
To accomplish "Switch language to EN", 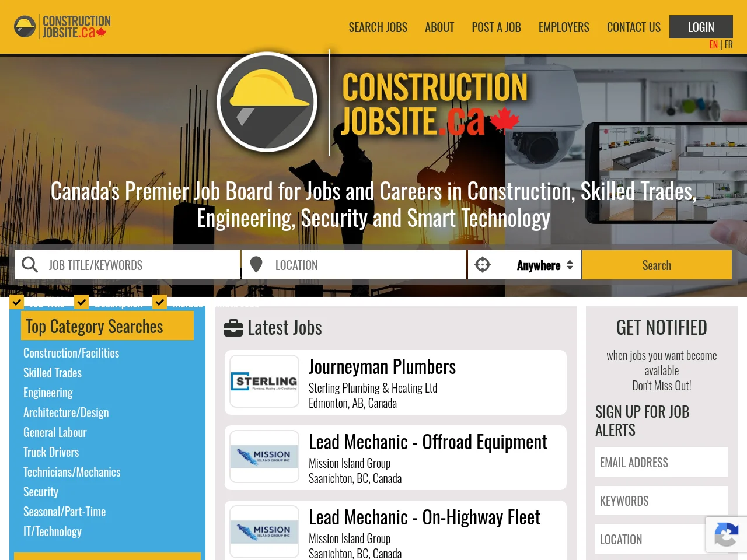I will pyautogui.click(x=713, y=45).
